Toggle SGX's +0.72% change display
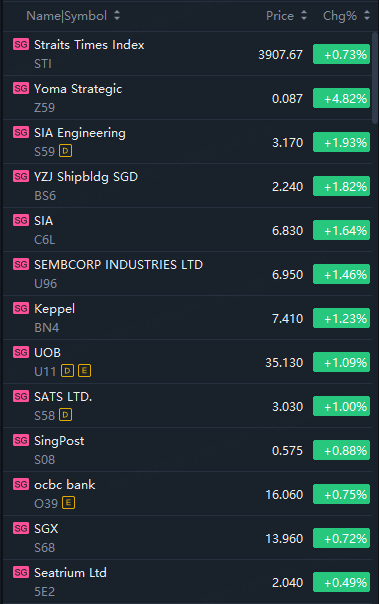 (x=342, y=538)
